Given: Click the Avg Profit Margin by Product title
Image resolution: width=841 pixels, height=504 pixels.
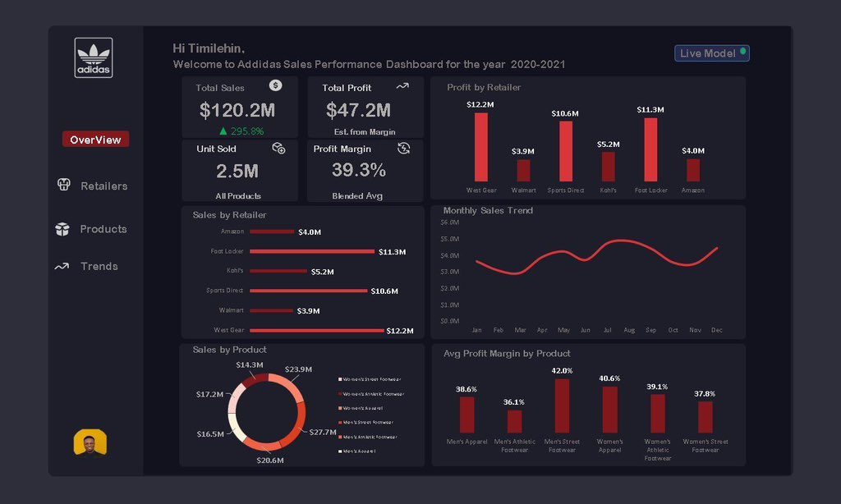Looking at the screenshot, I should [x=507, y=353].
